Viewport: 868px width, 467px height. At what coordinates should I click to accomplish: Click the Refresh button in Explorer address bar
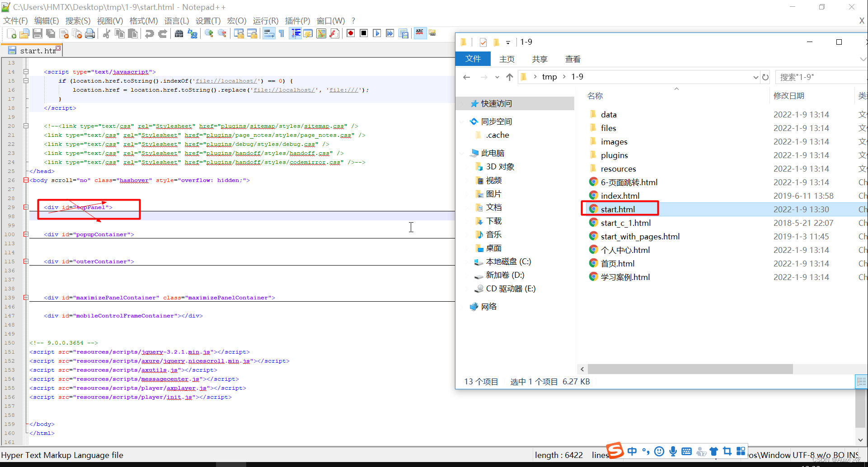tap(765, 77)
